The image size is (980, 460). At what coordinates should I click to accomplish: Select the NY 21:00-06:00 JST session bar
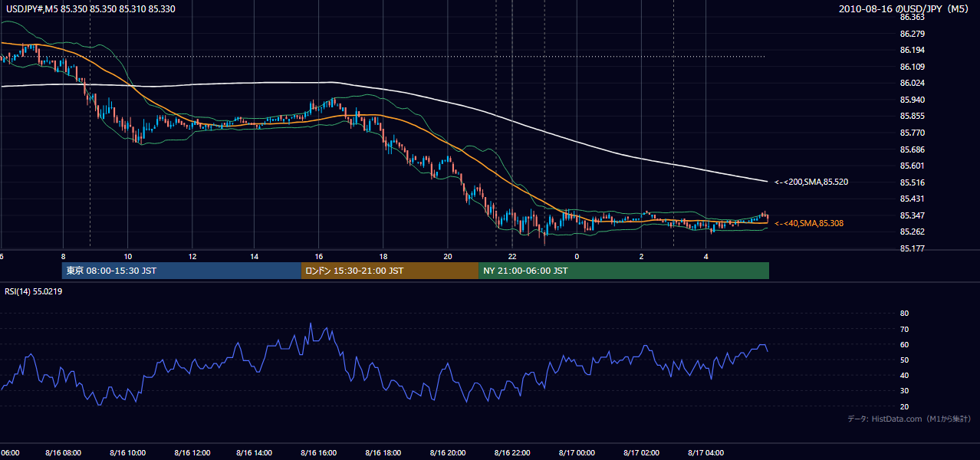pyautogui.click(x=623, y=271)
